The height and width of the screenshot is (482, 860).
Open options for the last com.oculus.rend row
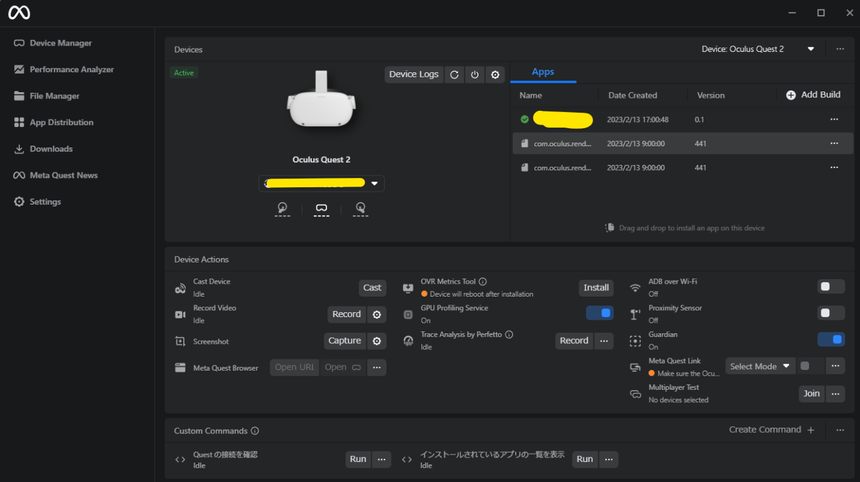pyautogui.click(x=834, y=167)
